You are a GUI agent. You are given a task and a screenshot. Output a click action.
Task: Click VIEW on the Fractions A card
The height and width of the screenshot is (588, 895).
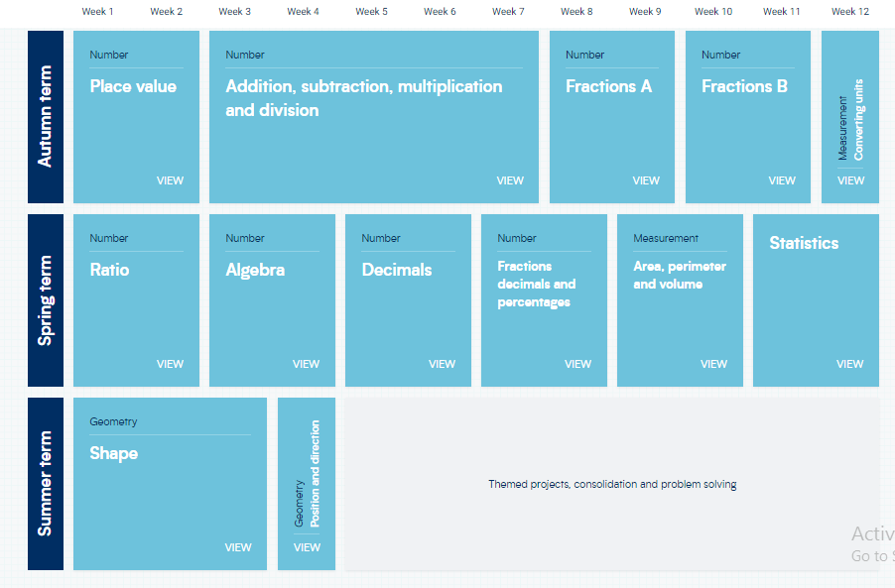tap(646, 180)
